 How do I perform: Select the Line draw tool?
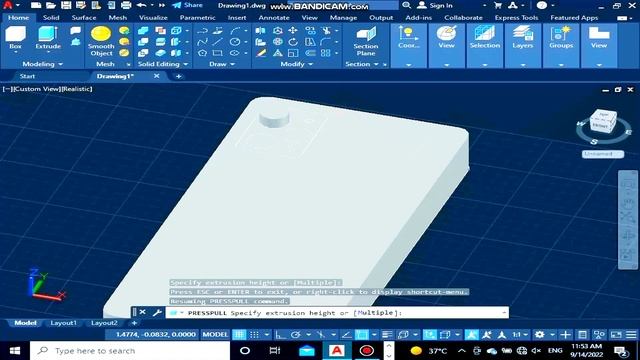point(218,42)
